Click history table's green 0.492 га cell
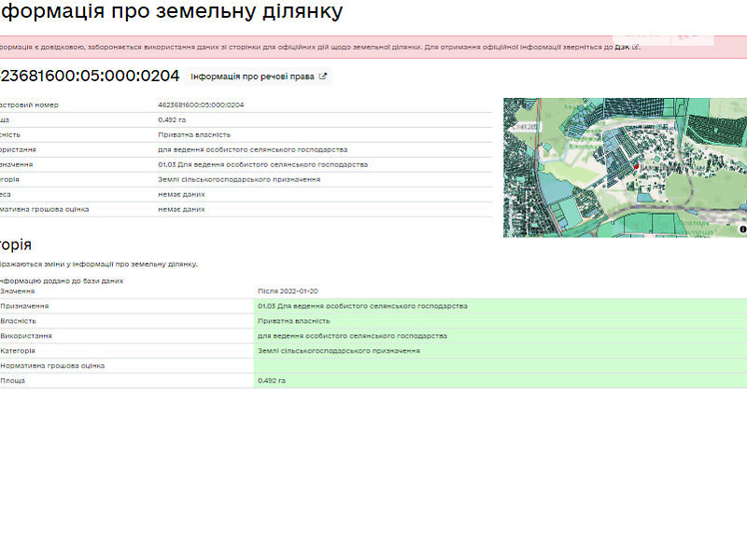 click(x=272, y=381)
